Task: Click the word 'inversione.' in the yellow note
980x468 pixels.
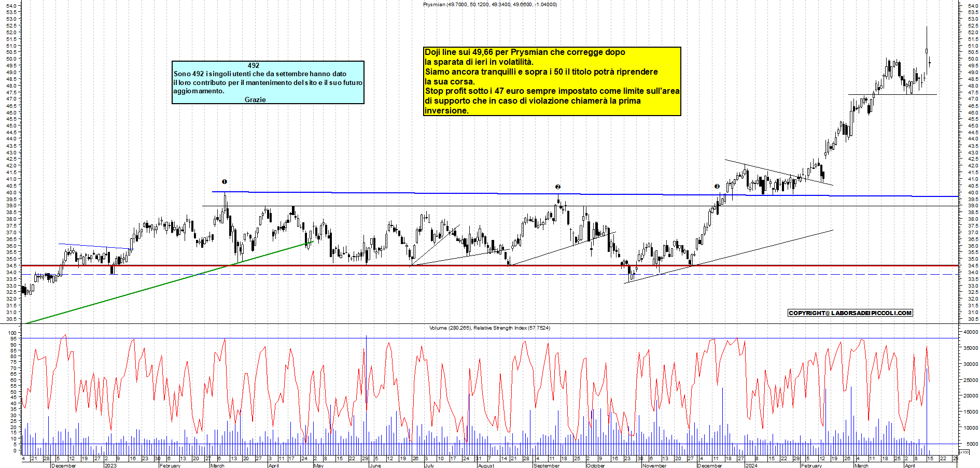Action: pos(446,110)
